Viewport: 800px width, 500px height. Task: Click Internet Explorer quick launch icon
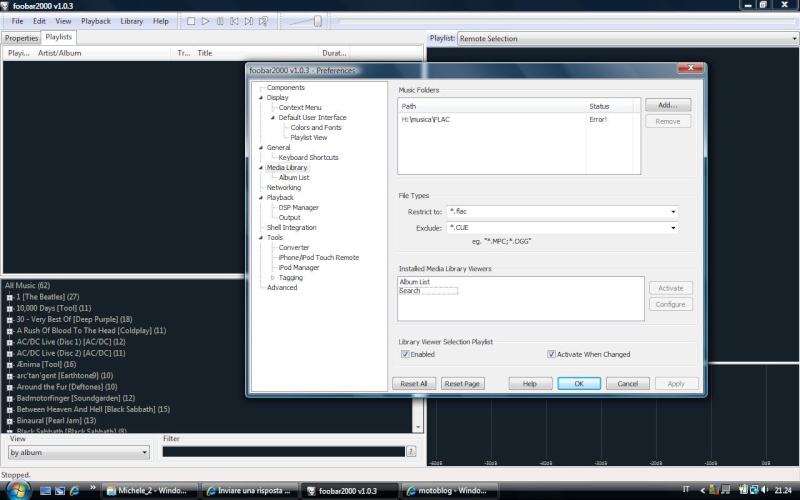tap(74, 491)
